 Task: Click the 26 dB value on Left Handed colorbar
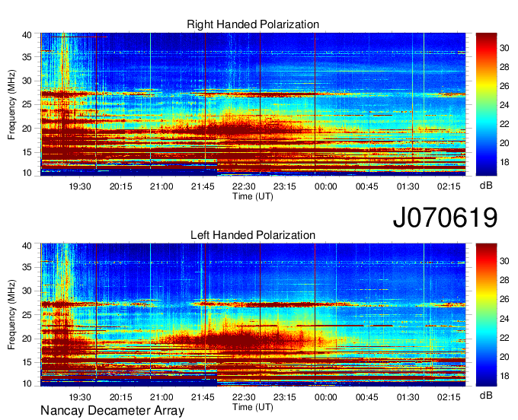point(504,299)
